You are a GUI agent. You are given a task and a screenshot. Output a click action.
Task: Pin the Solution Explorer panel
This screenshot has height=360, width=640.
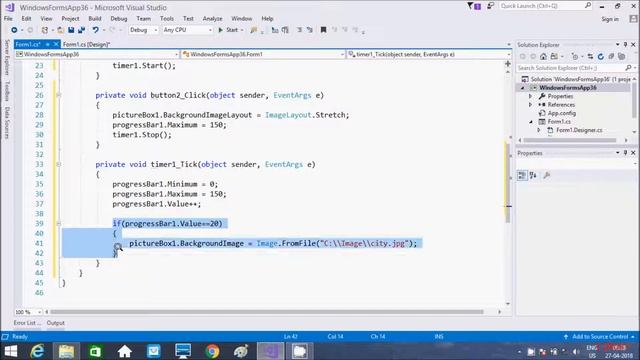point(625,44)
